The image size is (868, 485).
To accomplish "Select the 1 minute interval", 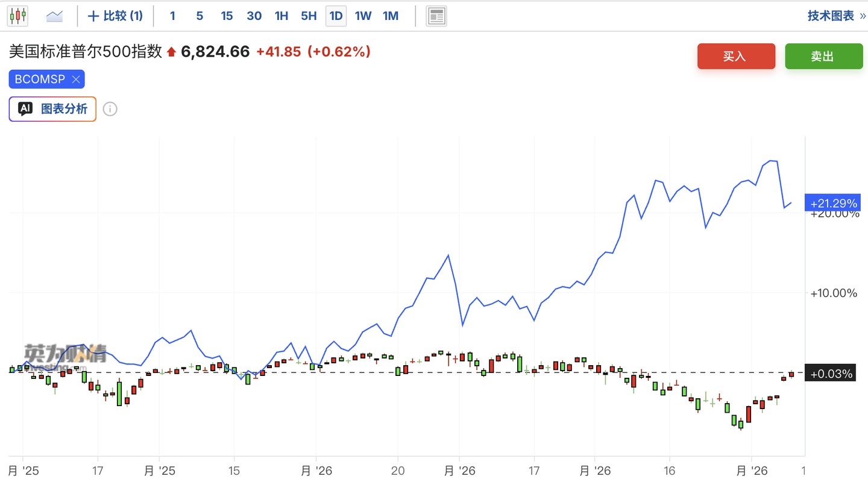I will [172, 16].
